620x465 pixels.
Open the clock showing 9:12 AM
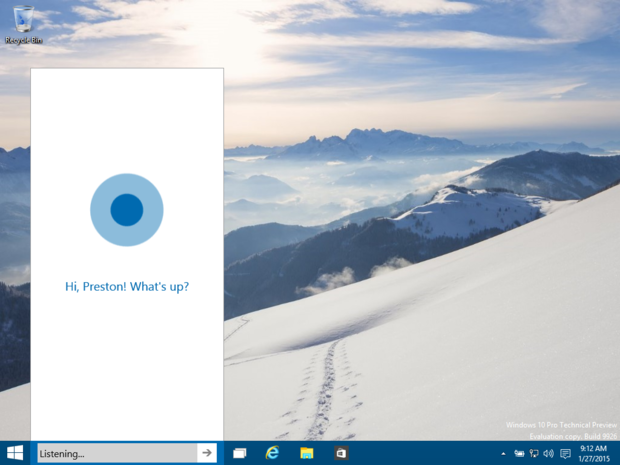click(x=594, y=454)
